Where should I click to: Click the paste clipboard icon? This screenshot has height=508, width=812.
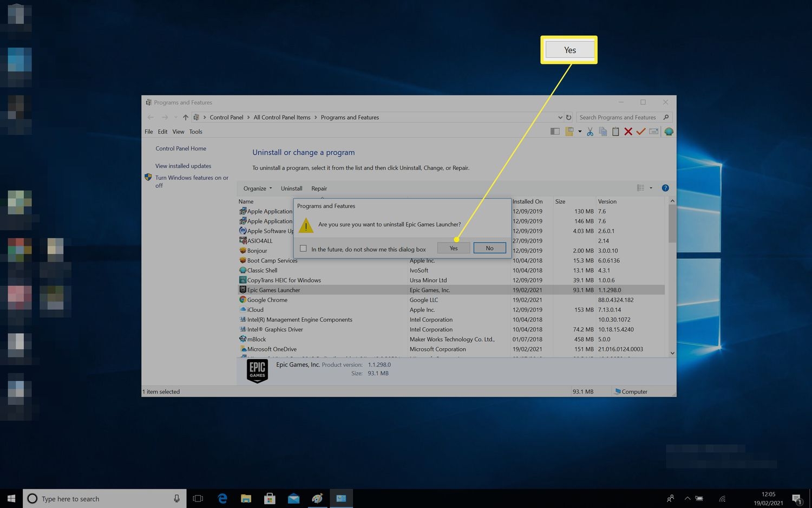point(615,132)
